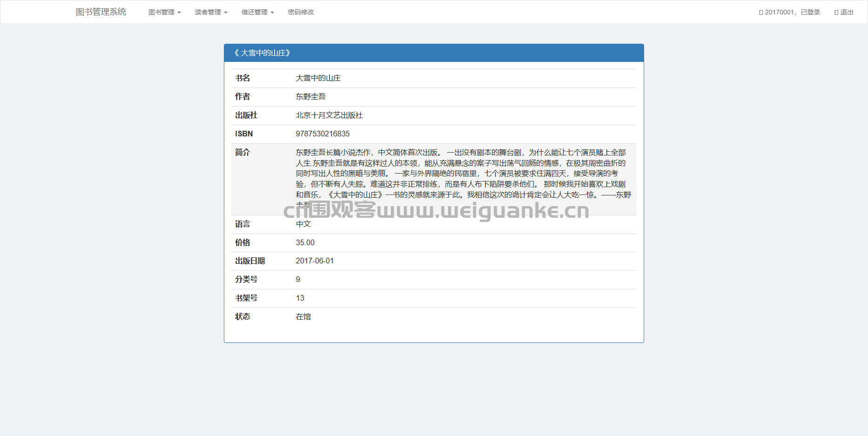Click the 书名 row label

click(242, 78)
